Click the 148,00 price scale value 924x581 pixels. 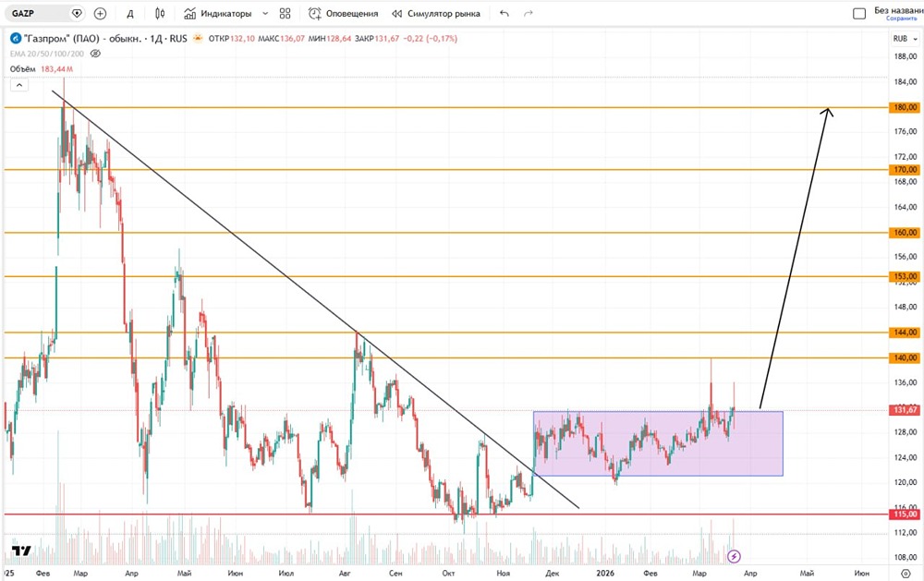pos(906,307)
